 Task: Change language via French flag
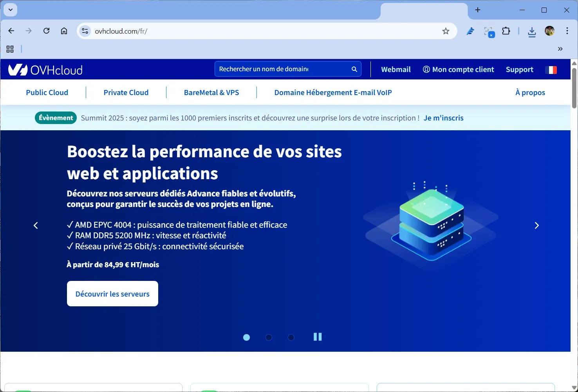(551, 70)
